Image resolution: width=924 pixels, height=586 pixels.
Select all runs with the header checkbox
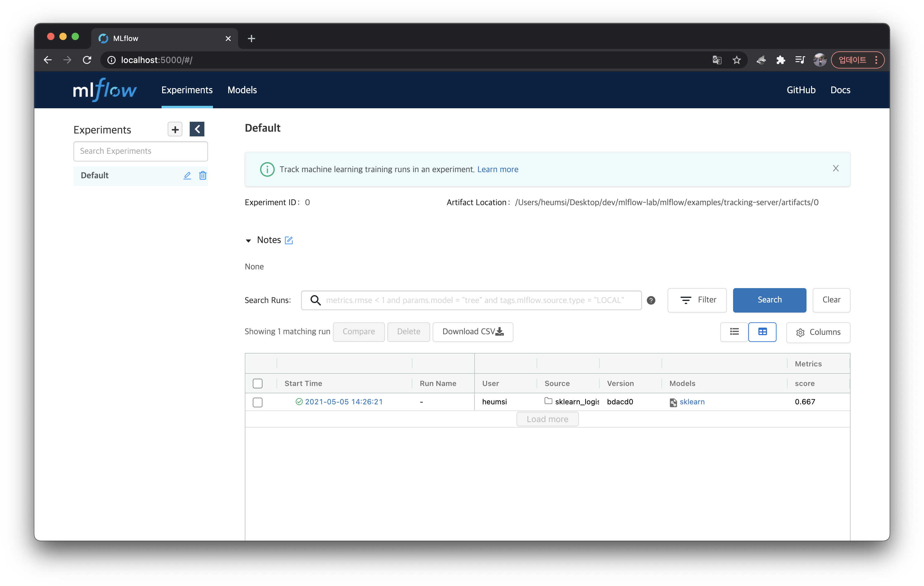[258, 383]
